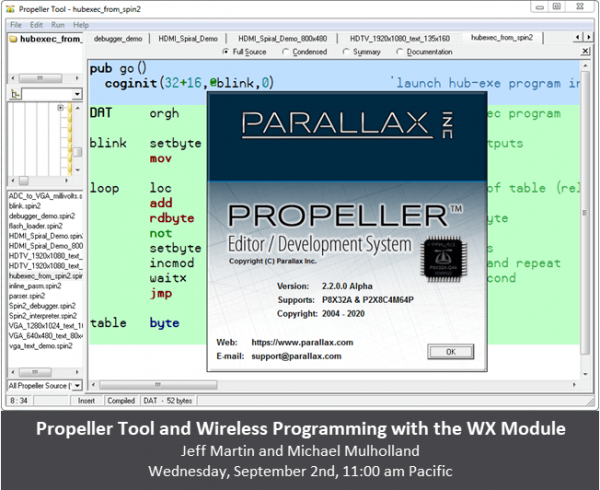Select the Summary view option

pyautogui.click(x=362, y=52)
